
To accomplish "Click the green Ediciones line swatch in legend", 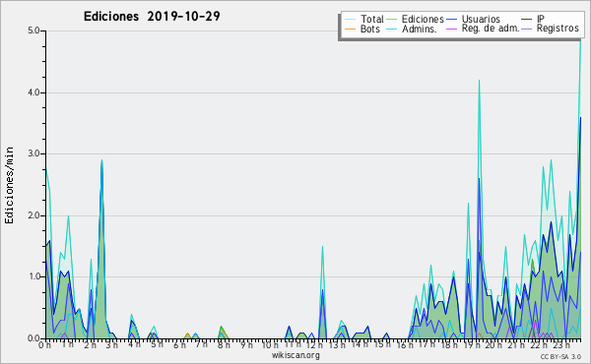I will 392,20.
